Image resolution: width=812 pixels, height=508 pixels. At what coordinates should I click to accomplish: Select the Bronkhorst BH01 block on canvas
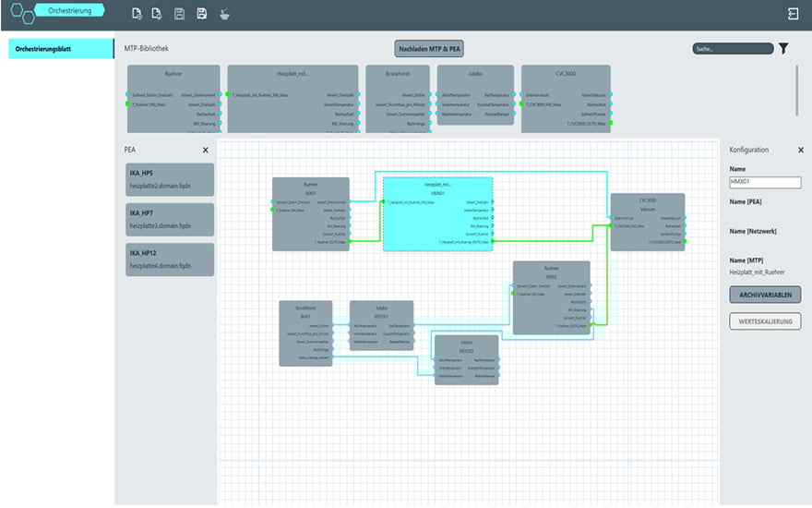pos(305,333)
